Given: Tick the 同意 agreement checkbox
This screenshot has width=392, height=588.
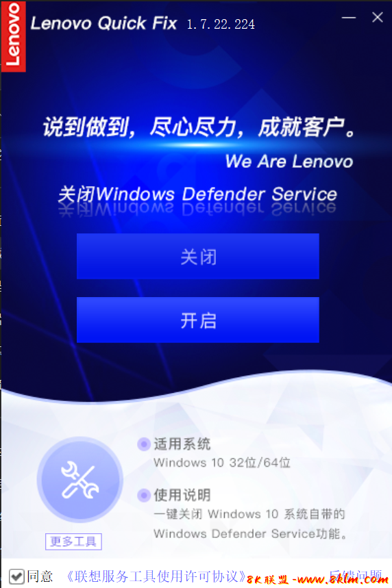Looking at the screenshot, I should tap(17, 576).
